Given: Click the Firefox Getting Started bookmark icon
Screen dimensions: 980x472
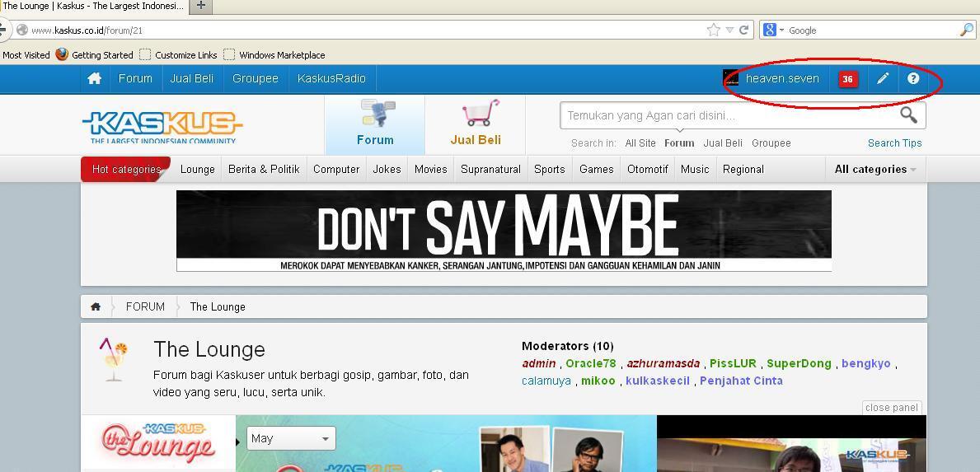Looking at the screenshot, I should [x=61, y=54].
